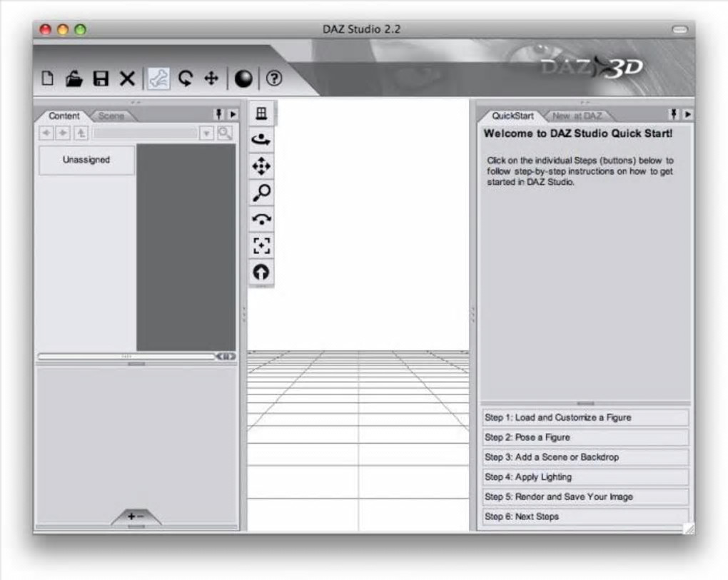Click the Content pane back arrow

pos(46,133)
